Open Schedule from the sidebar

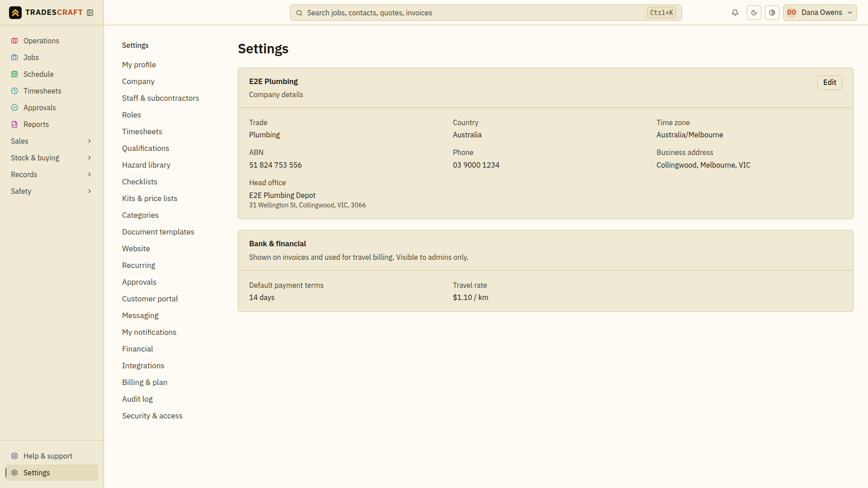(52, 74)
